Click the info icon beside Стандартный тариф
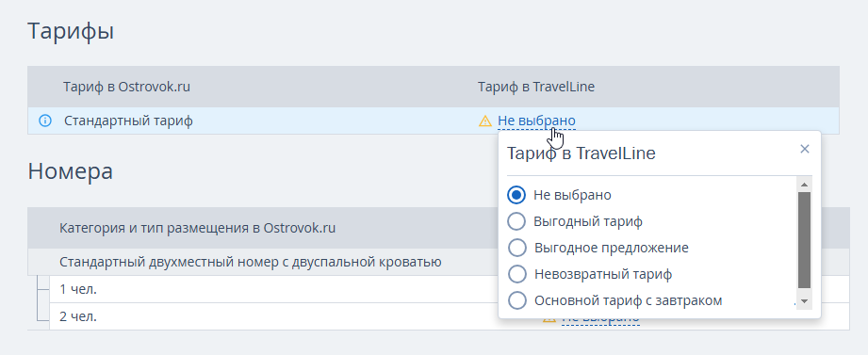 45,121
